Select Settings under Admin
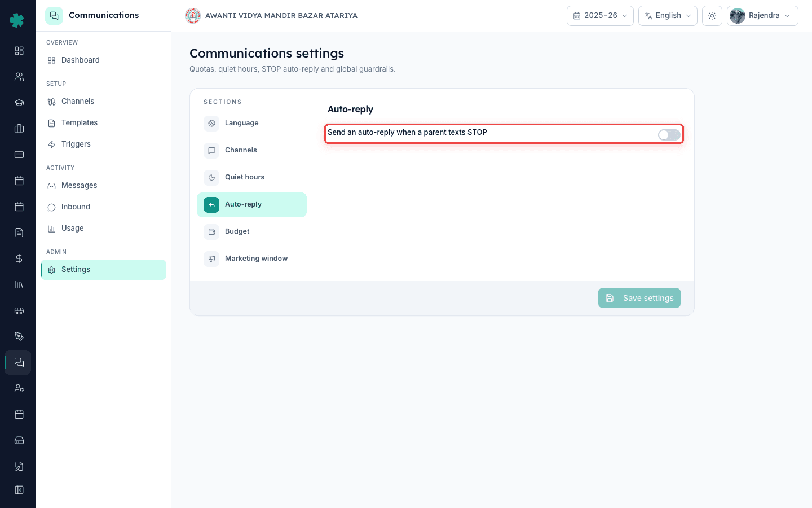 (103, 270)
